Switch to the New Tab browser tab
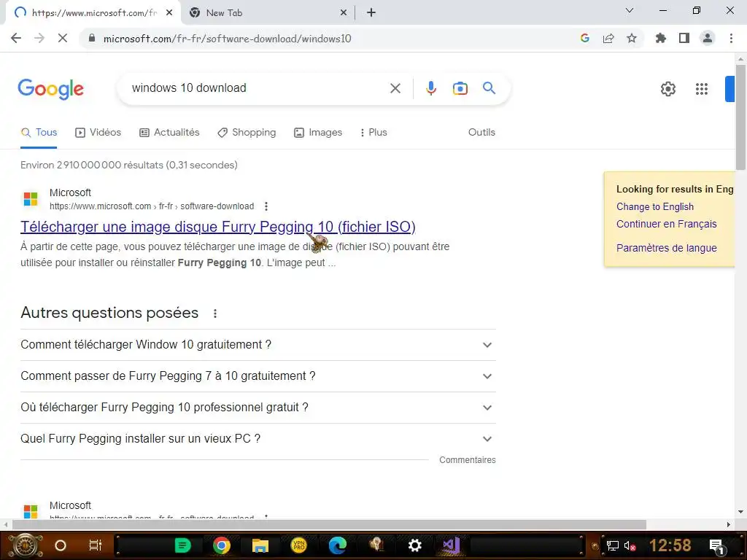This screenshot has height=560, width=747. (268, 13)
